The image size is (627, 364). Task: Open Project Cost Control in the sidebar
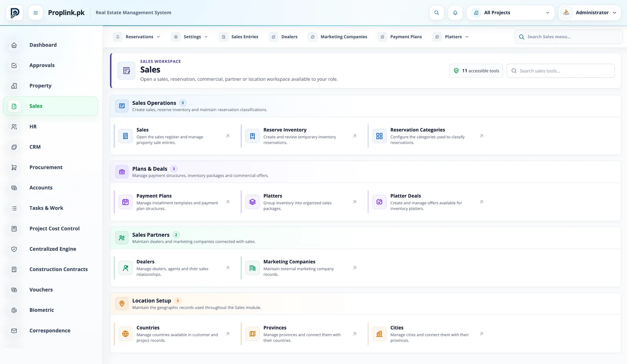tap(51, 229)
